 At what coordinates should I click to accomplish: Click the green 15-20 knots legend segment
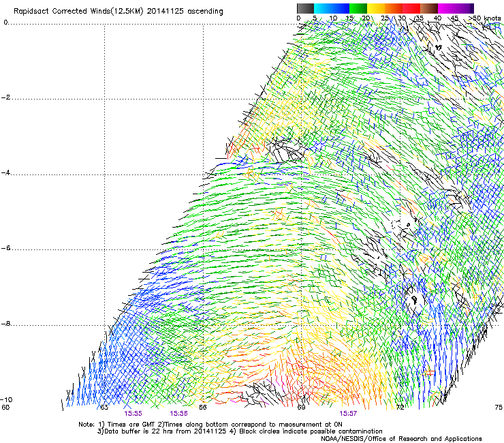(x=358, y=8)
